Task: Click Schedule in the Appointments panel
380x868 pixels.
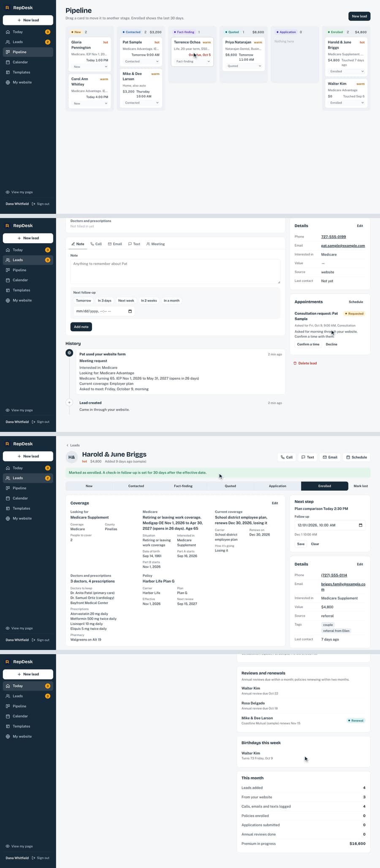Action: (x=356, y=302)
